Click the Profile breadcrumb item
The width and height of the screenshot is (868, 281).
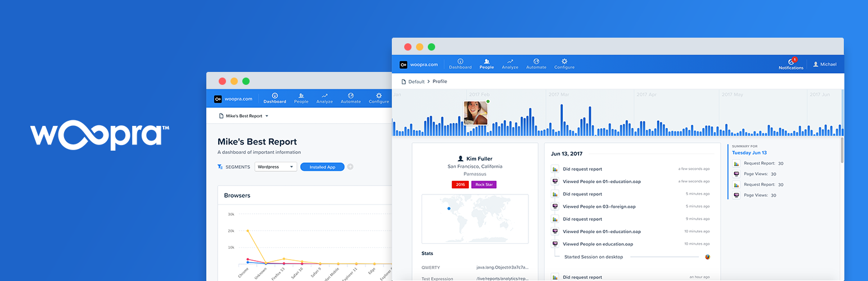[x=440, y=81]
